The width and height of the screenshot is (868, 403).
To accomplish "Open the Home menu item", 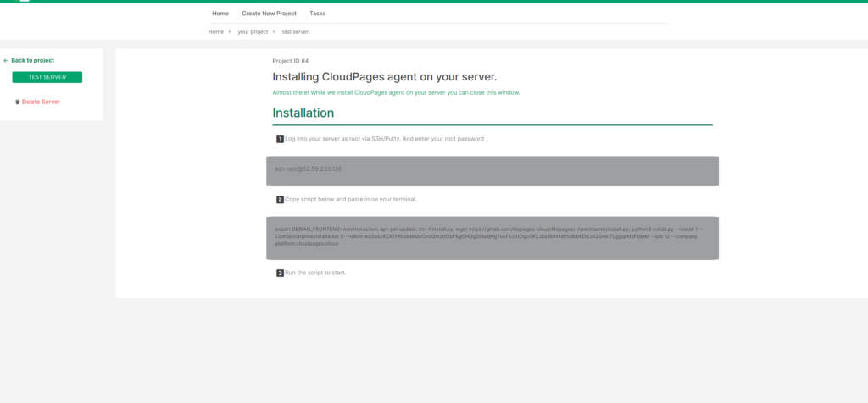I will coord(220,14).
